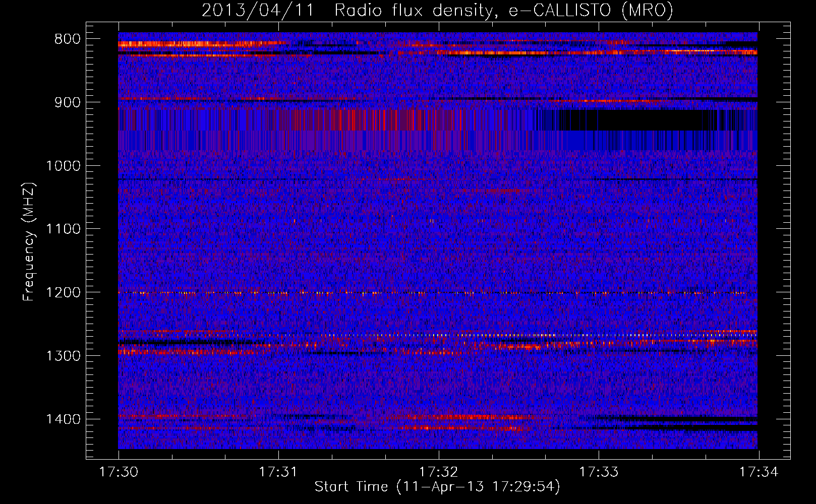Click the 17:31 time tick label
The height and width of the screenshot is (504, 816).
[x=278, y=472]
